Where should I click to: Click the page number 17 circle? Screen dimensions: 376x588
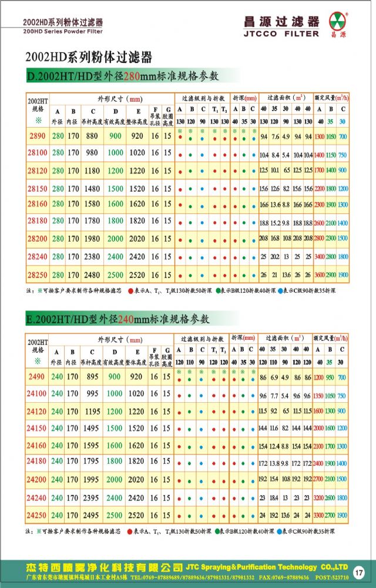[359, 572]
